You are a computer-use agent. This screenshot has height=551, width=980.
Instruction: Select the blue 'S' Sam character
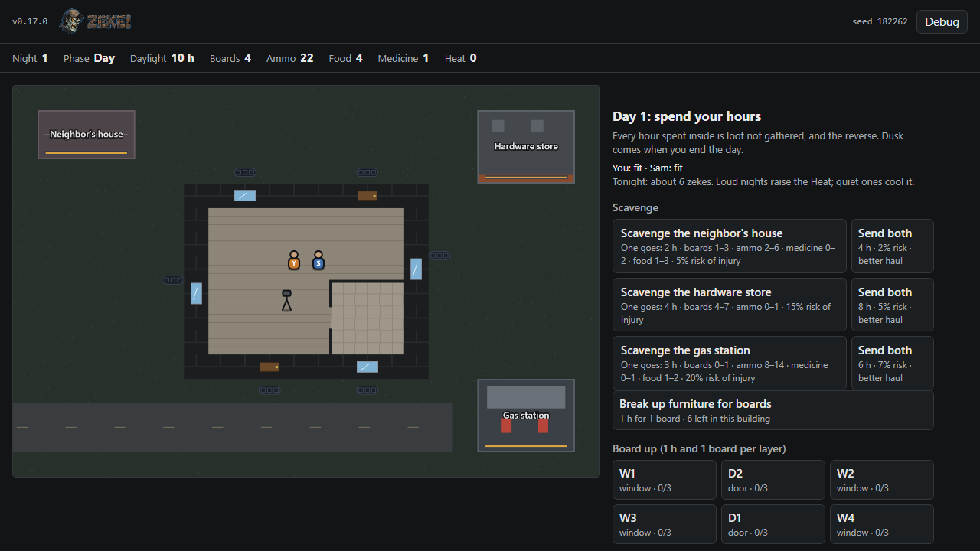pyautogui.click(x=318, y=260)
